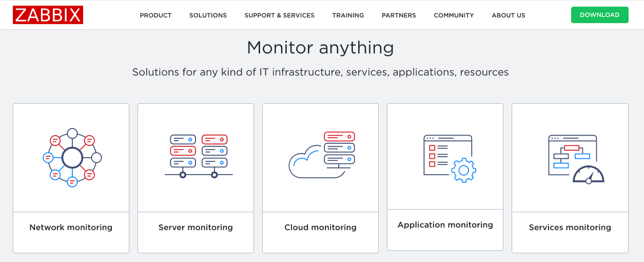
Task: Go to the Training menu
Action: [x=348, y=15]
